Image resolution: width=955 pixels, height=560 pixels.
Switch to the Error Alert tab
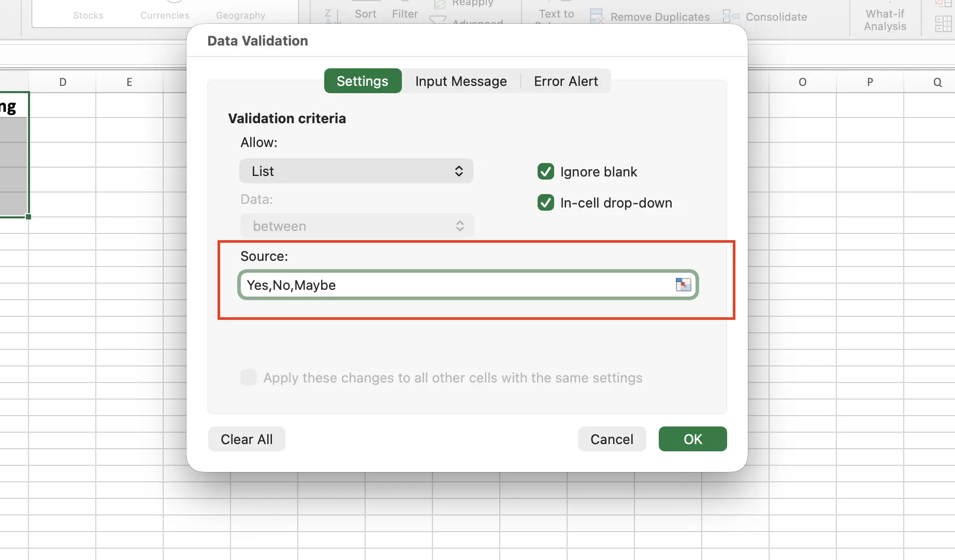pyautogui.click(x=566, y=81)
